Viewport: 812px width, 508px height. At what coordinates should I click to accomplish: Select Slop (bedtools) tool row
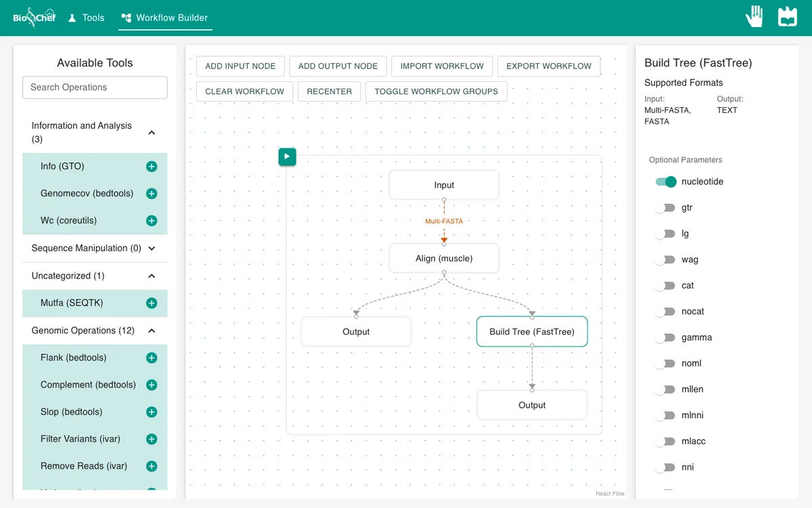tap(95, 412)
